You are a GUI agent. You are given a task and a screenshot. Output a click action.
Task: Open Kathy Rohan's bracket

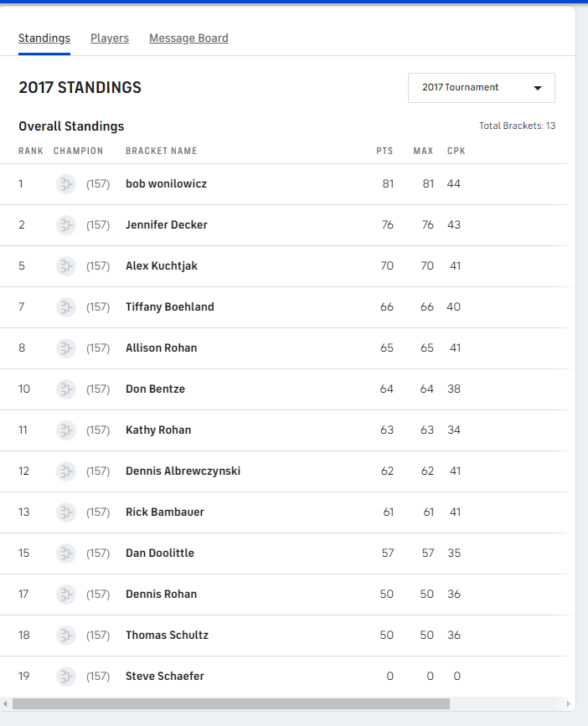pos(158,430)
